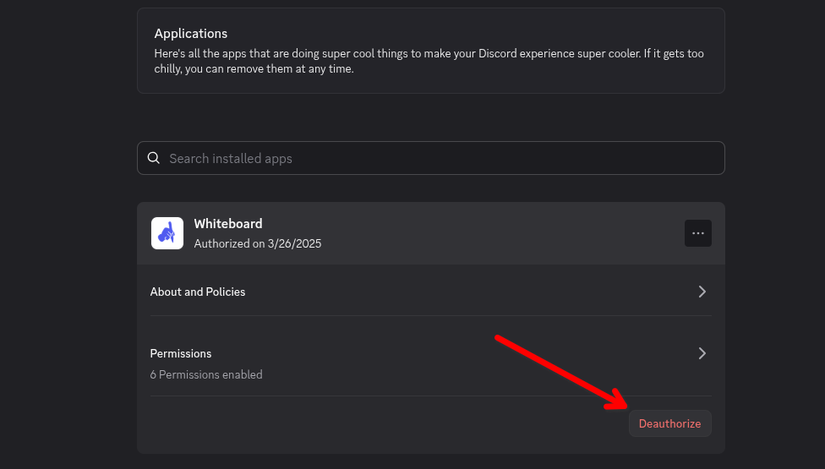825x469 pixels.
Task: Focus the Search installed apps field
Action: point(431,158)
